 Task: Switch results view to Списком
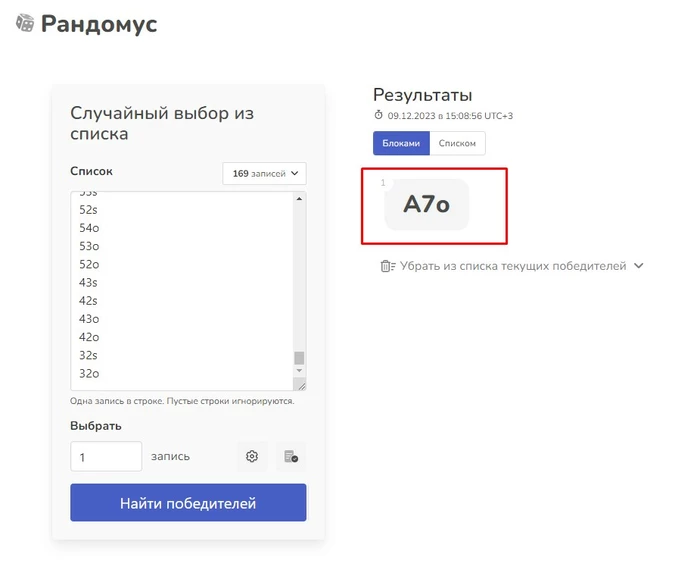coord(457,143)
